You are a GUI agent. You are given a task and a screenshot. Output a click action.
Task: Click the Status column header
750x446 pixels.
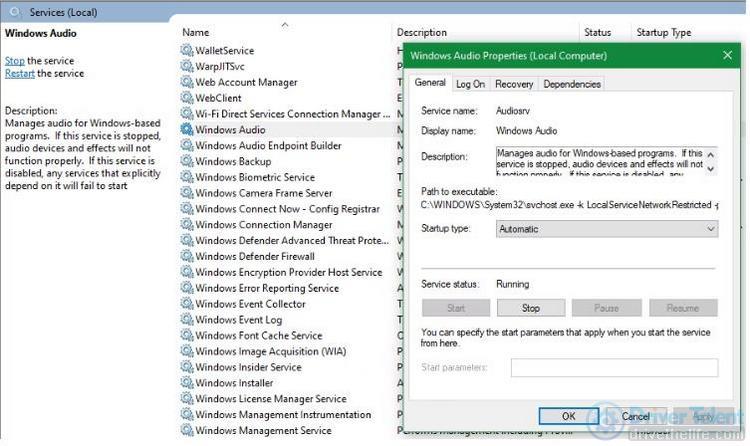pos(597,33)
